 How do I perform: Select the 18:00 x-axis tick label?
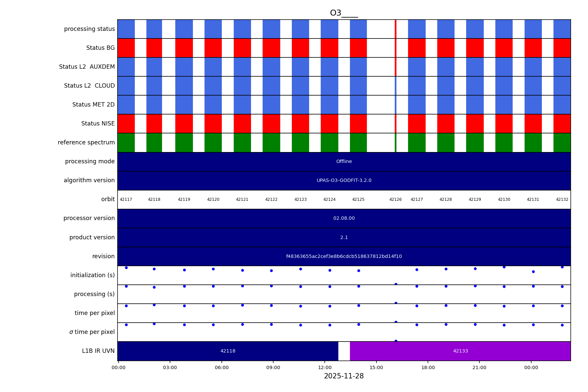[x=428, y=368]
